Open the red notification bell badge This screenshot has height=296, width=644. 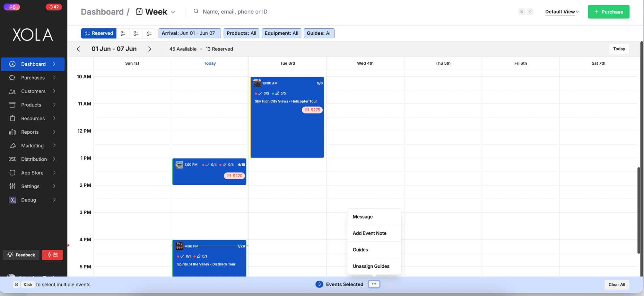coord(54,7)
